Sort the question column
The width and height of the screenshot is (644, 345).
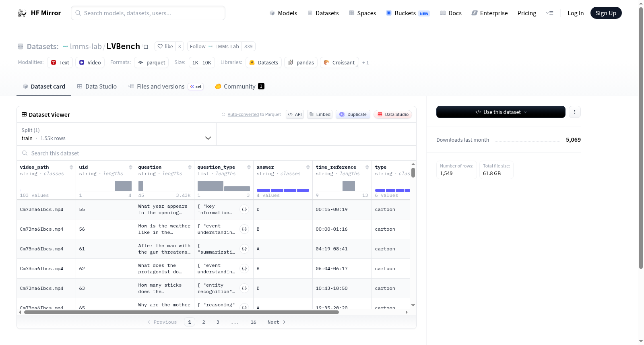click(190, 167)
